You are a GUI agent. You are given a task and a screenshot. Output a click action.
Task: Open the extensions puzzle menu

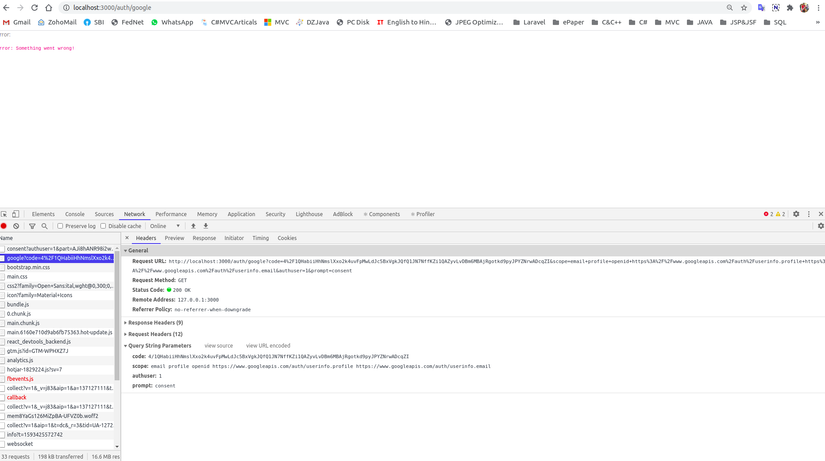click(790, 7)
